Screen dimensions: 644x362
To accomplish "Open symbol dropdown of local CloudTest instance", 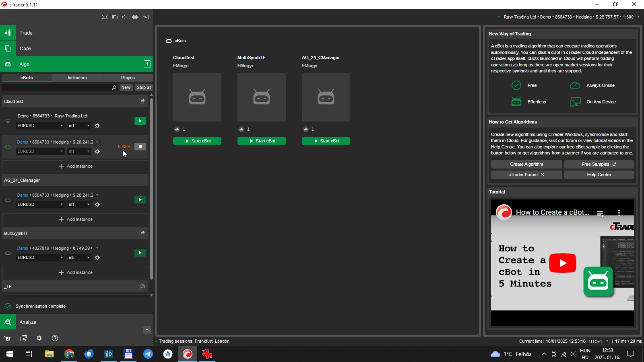I will point(40,126).
